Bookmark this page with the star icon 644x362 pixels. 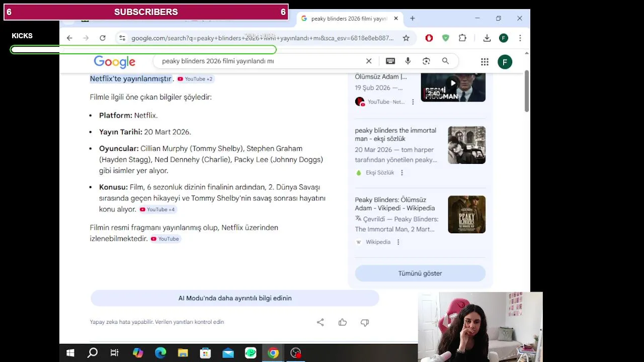[406, 38]
